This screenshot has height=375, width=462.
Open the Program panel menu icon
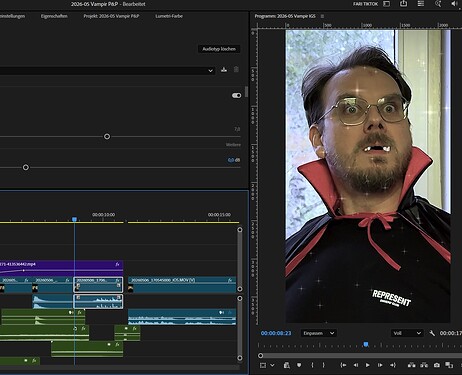(322, 16)
